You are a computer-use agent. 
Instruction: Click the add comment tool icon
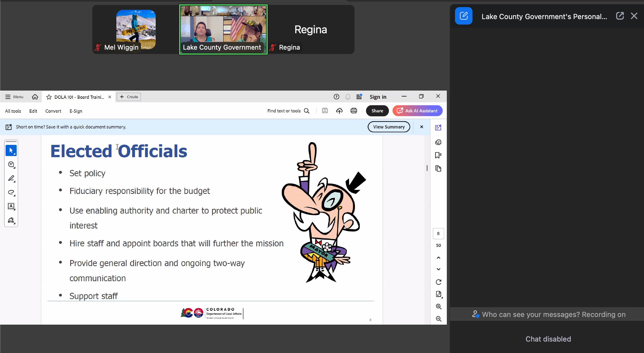pyautogui.click(x=11, y=164)
